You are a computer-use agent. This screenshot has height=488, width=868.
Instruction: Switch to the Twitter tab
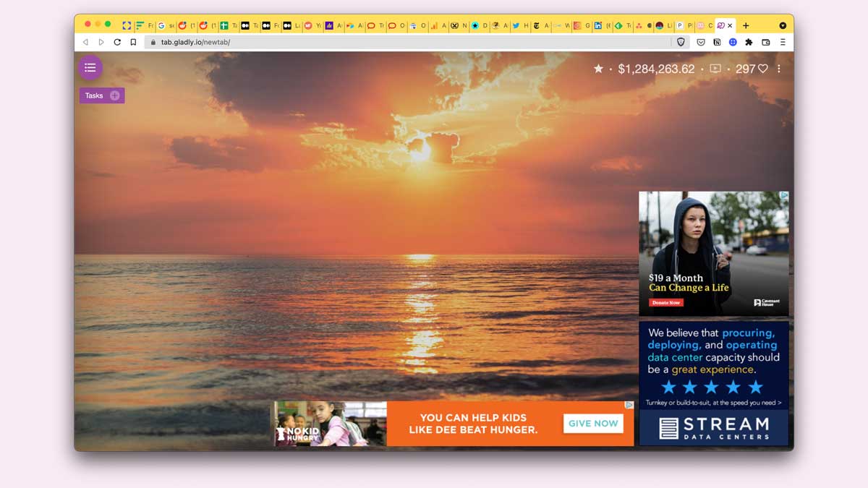pos(521,25)
